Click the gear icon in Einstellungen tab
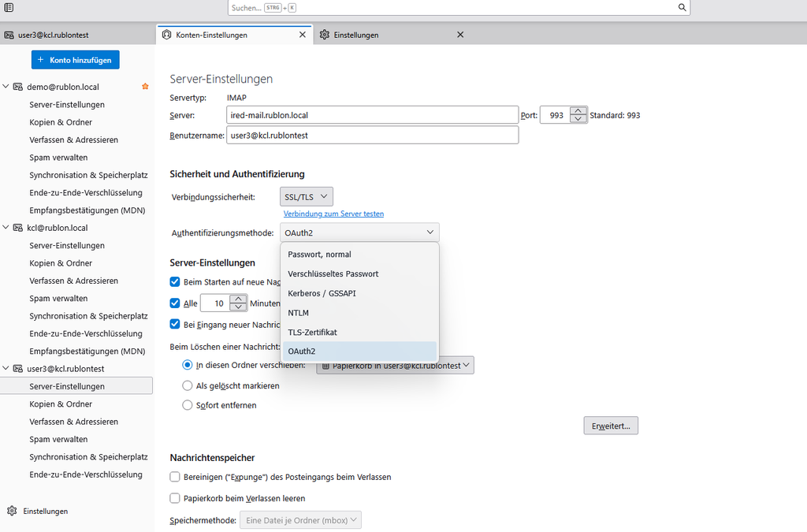The height and width of the screenshot is (532, 807). (x=324, y=35)
